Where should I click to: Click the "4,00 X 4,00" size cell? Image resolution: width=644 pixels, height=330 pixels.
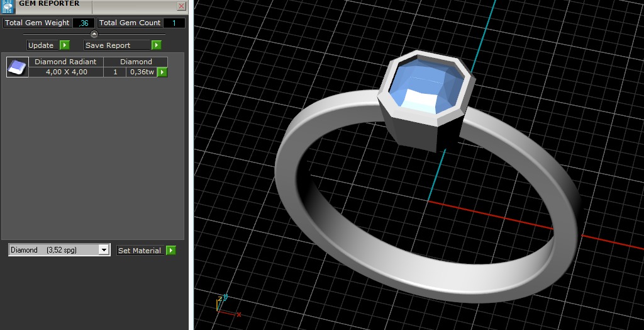point(65,72)
